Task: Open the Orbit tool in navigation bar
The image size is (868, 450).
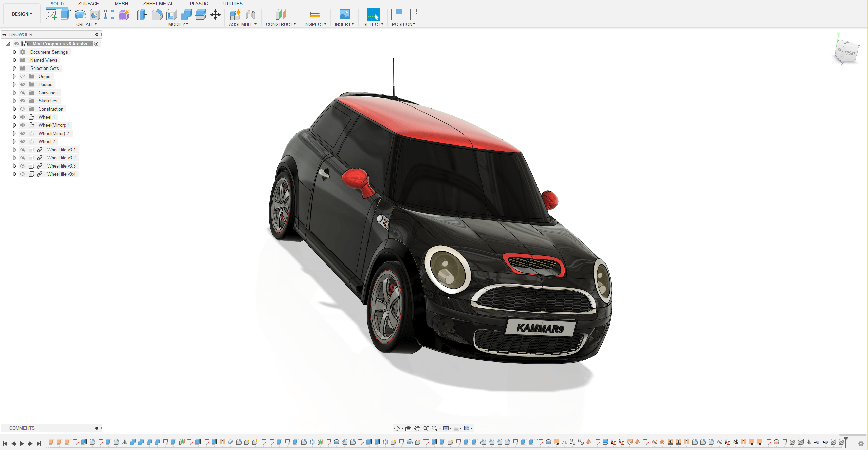Action: (x=397, y=428)
